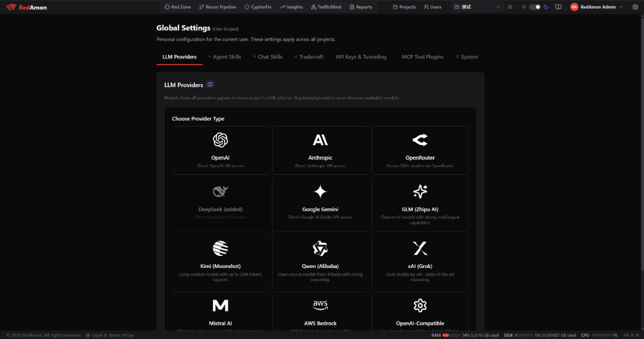The width and height of the screenshot is (644, 339).
Task: Click the DISK usage bar in footer
Action: (x=524, y=335)
